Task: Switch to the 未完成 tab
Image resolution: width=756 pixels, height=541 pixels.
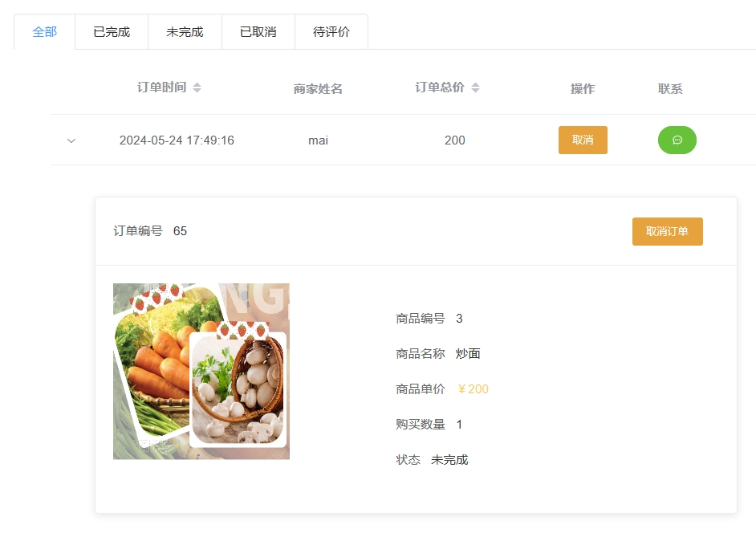Action: [x=185, y=32]
